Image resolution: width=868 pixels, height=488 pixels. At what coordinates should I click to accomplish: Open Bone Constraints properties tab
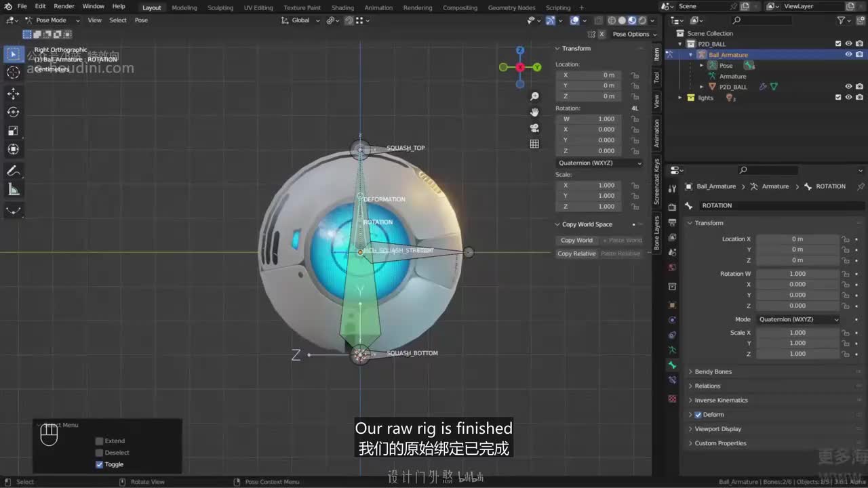pos(672,380)
